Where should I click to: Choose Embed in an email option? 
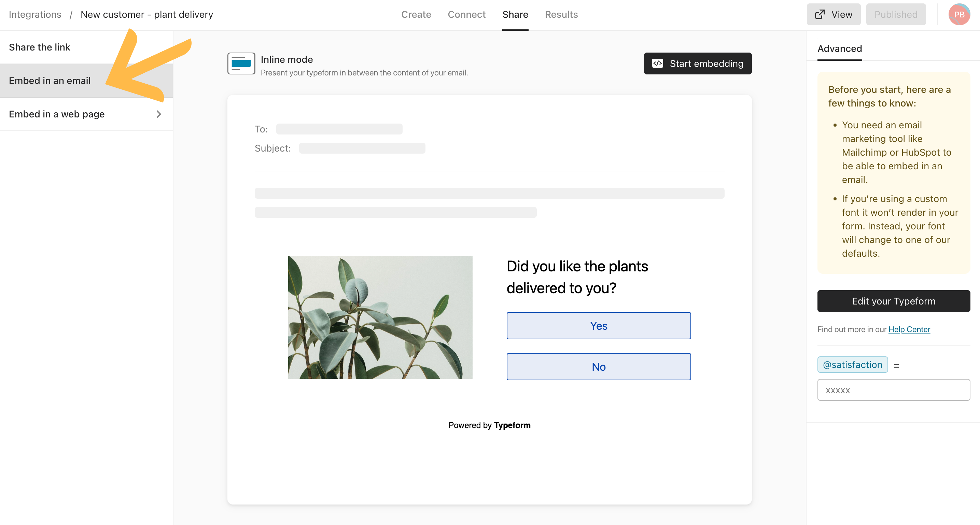coord(50,80)
